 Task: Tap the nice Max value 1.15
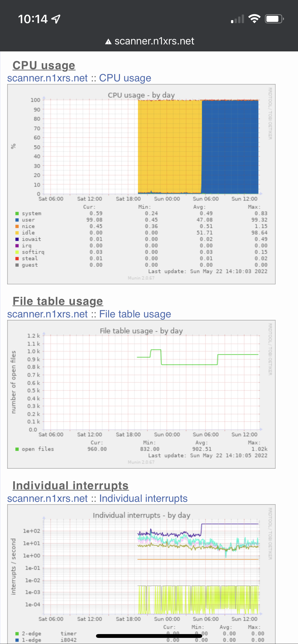point(261,226)
